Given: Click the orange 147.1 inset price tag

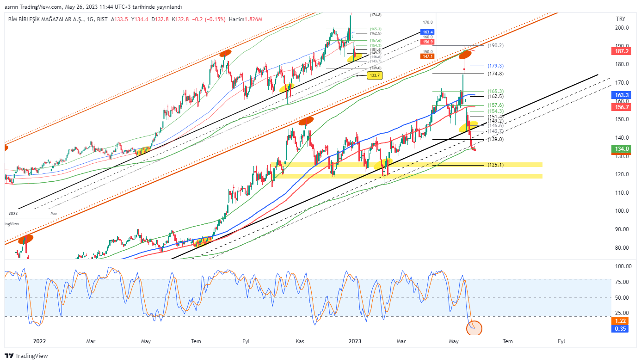Looking at the screenshot, I should (426, 56).
